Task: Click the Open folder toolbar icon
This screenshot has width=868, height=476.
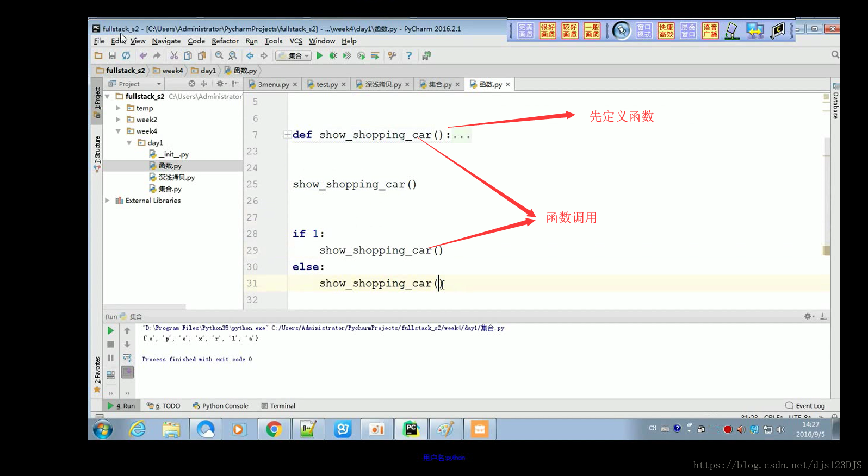Action: [x=98, y=55]
